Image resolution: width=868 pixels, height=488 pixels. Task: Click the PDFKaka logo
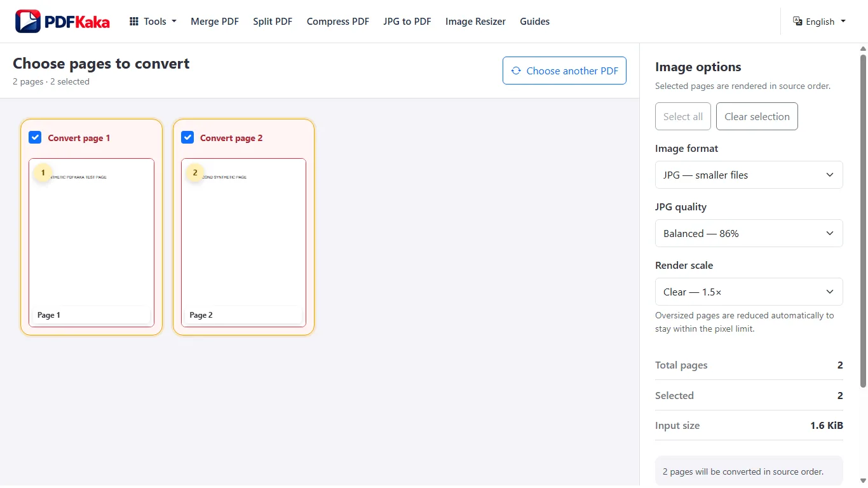pyautogui.click(x=62, y=22)
